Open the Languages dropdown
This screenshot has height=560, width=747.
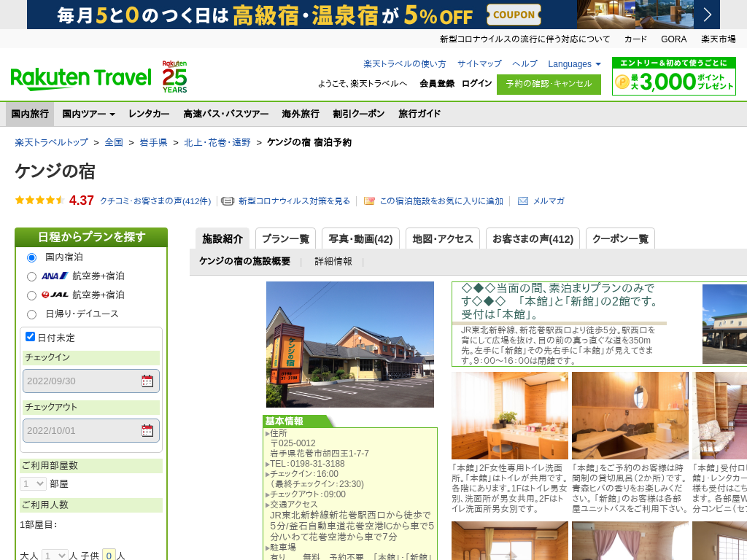[574, 64]
